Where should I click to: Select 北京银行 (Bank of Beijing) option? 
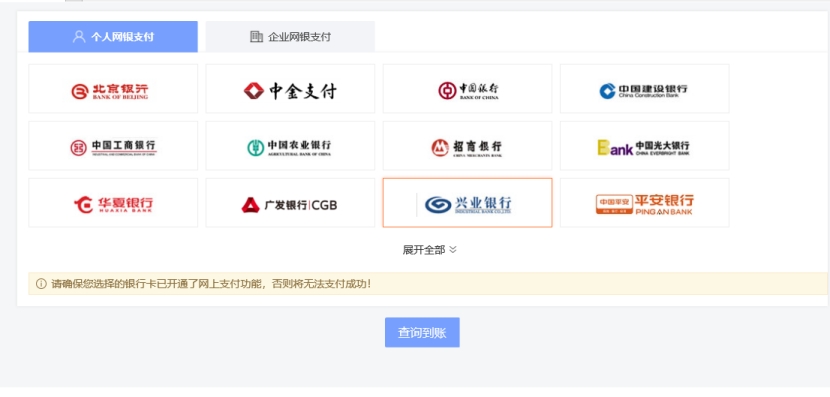tap(113, 89)
